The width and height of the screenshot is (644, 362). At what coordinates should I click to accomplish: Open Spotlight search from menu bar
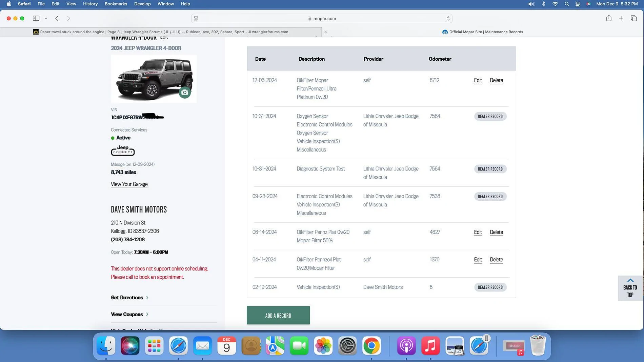[x=567, y=4]
